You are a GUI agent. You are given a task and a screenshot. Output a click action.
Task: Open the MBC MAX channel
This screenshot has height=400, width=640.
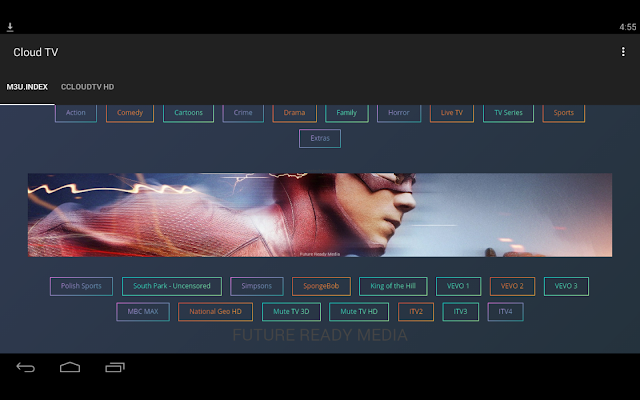tap(143, 312)
